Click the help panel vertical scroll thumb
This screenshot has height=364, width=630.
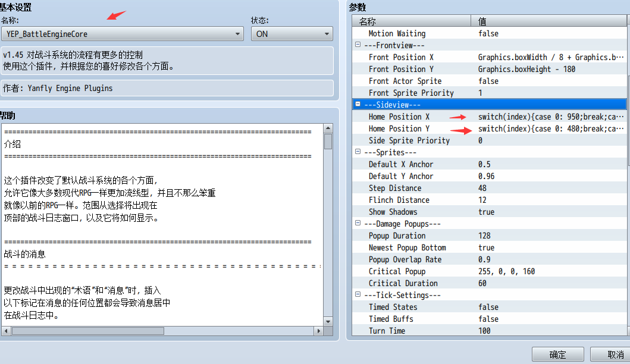click(328, 142)
